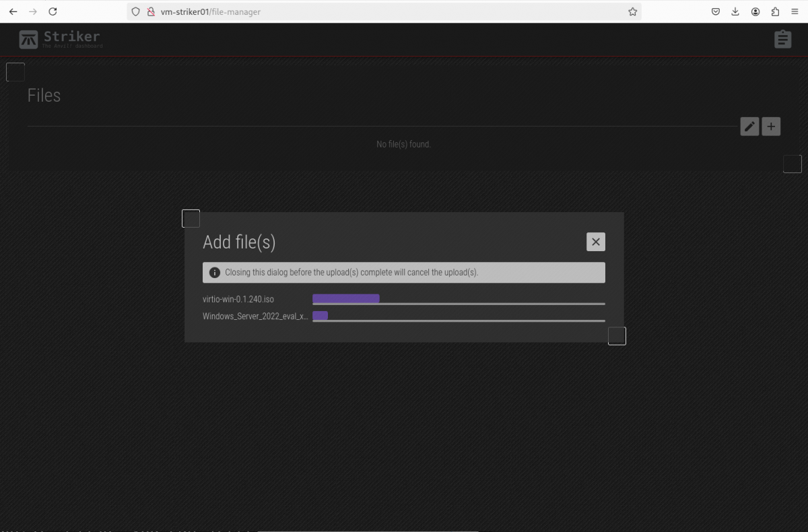Show the browser extensions panel

(x=775, y=11)
